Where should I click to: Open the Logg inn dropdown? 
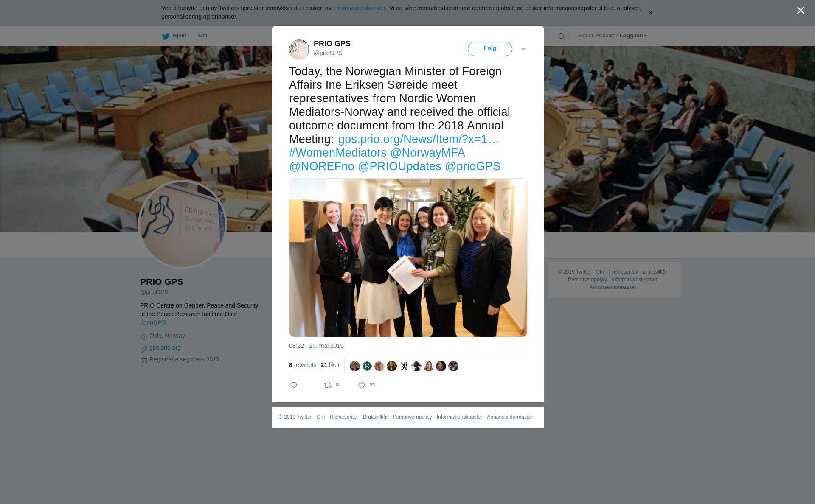633,36
